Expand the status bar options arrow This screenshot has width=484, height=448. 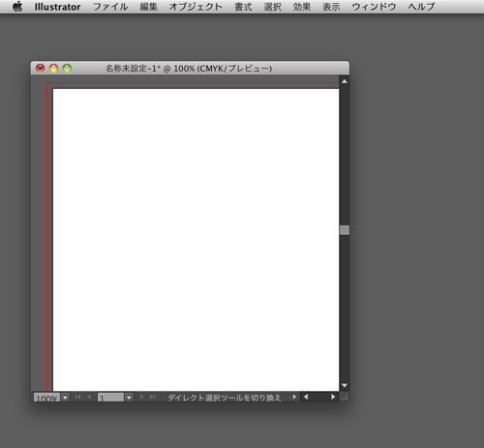click(294, 397)
